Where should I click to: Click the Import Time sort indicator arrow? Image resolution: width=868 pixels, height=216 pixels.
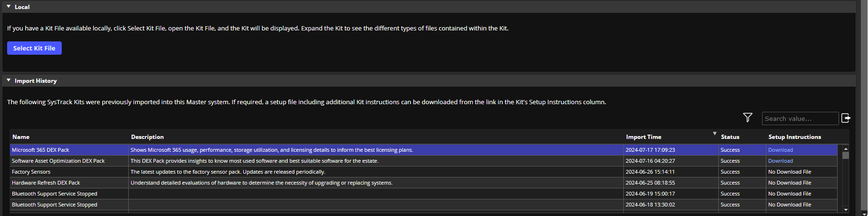pos(715,134)
